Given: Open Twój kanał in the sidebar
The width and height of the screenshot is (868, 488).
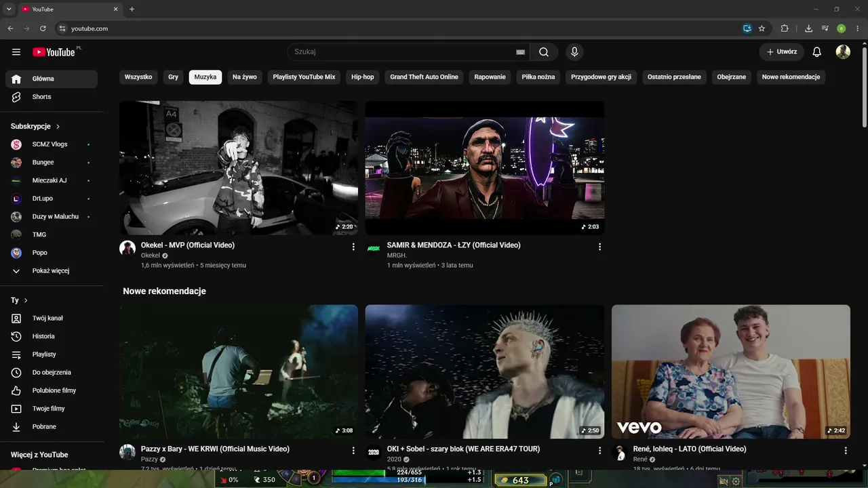Looking at the screenshot, I should 52,318.
